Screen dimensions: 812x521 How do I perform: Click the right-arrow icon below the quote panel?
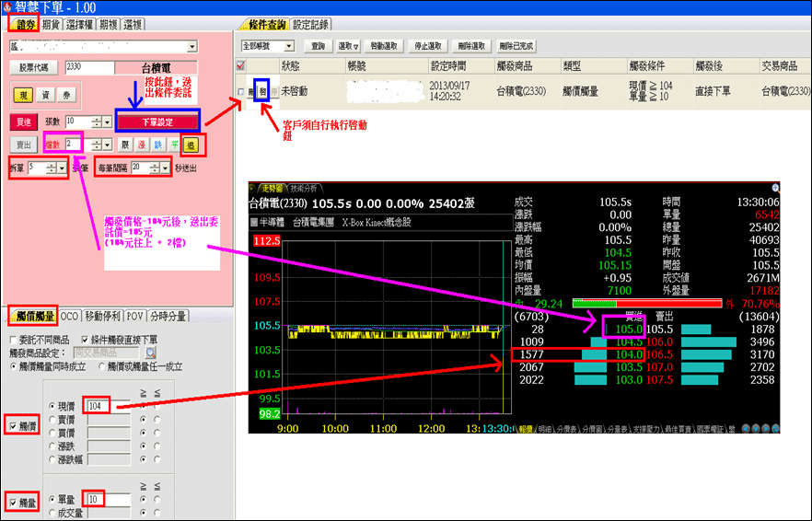click(765, 429)
